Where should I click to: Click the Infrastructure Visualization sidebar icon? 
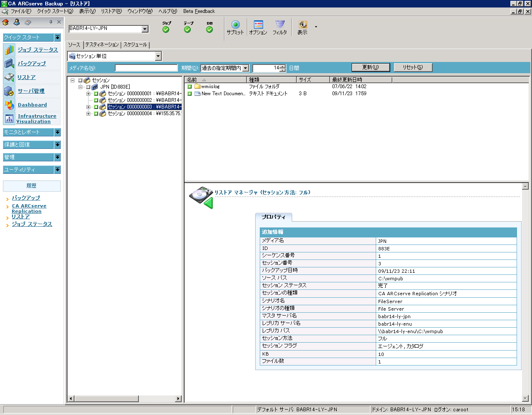click(9, 119)
